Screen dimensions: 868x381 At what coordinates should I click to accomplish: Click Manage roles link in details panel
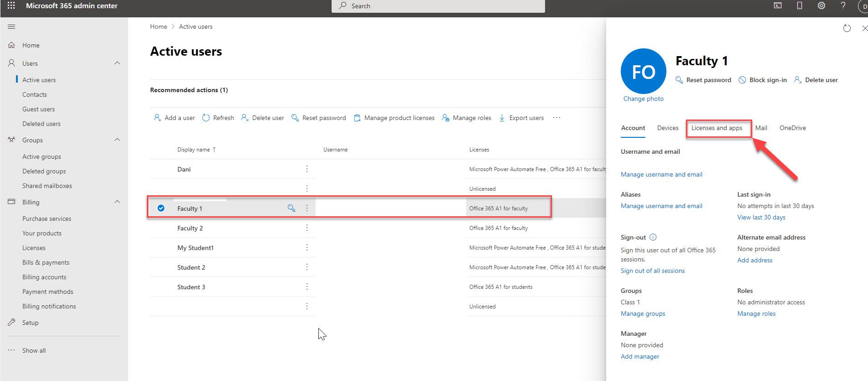pyautogui.click(x=756, y=313)
